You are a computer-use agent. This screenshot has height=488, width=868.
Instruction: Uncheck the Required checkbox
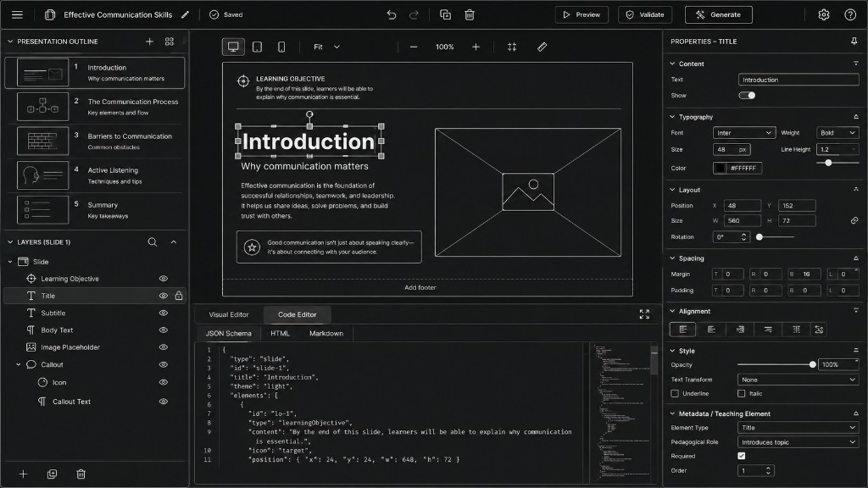tap(741, 456)
